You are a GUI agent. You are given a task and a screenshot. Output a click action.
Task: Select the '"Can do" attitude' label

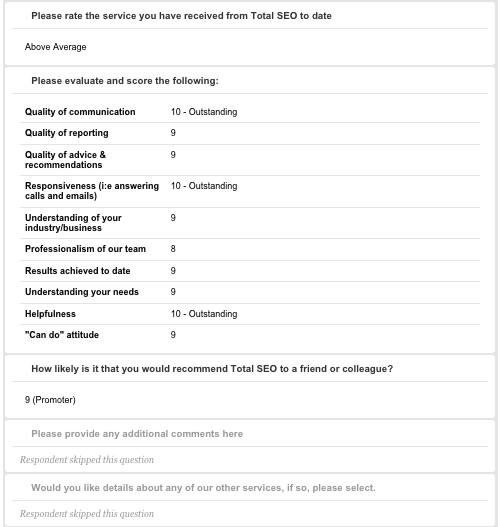pyautogui.click(x=62, y=335)
